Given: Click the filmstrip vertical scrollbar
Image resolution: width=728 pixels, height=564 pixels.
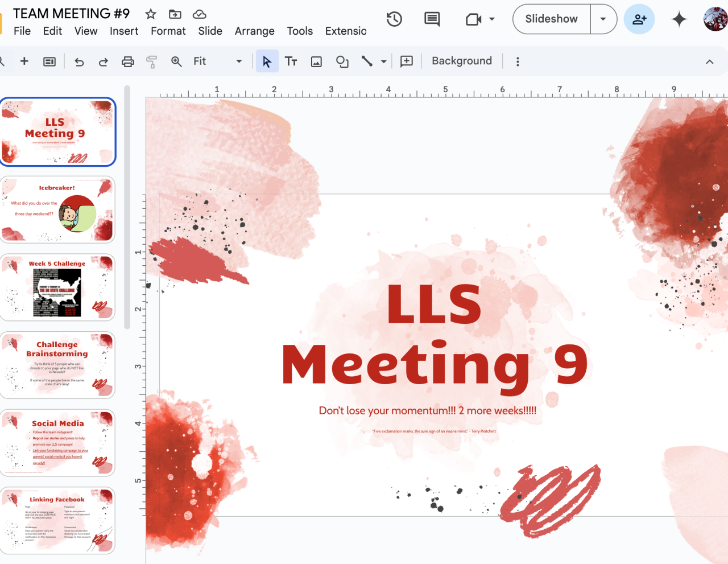Looking at the screenshot, I should [x=127, y=208].
